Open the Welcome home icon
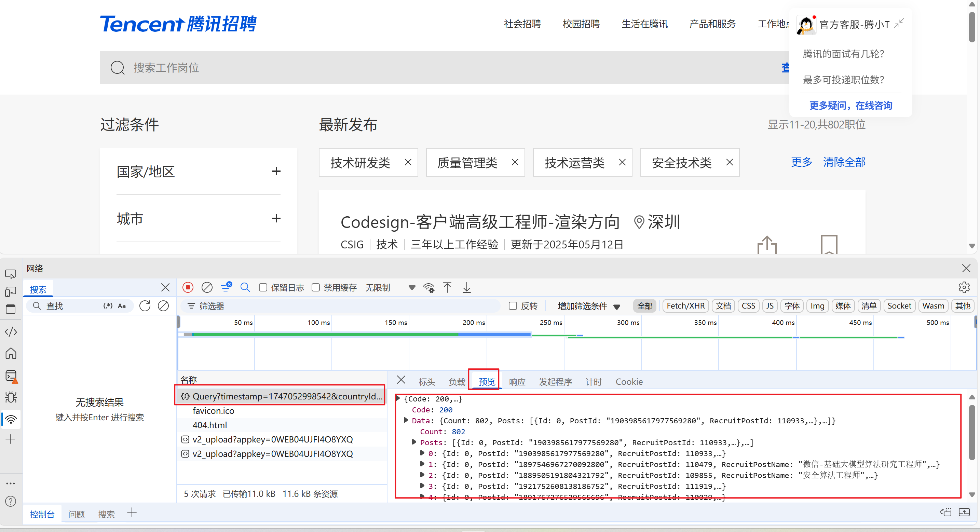The image size is (980, 532). pyautogui.click(x=11, y=354)
